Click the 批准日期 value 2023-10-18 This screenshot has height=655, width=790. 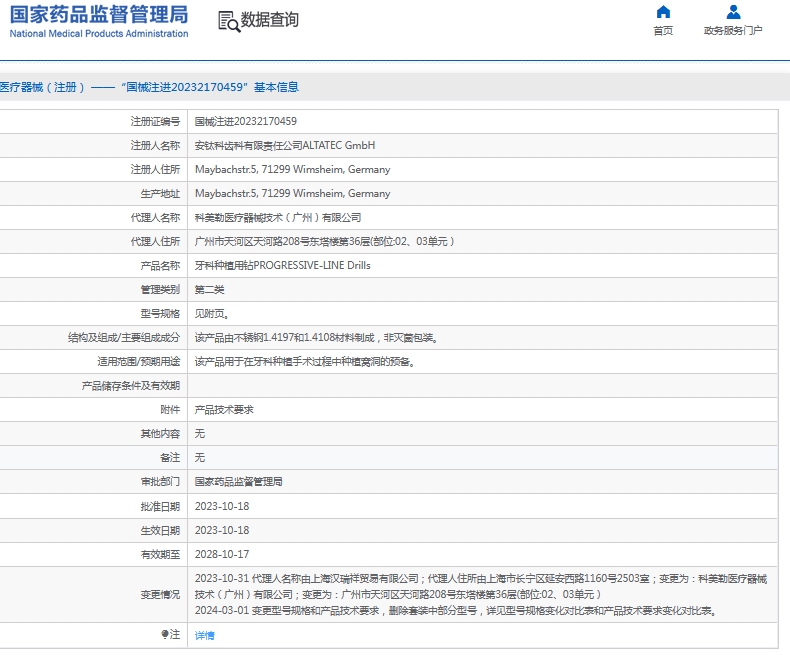[222, 506]
